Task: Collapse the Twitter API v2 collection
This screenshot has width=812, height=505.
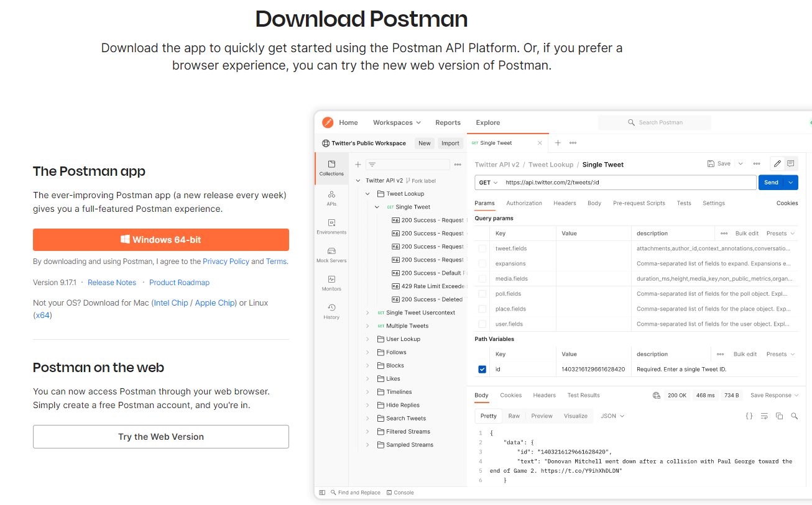Action: (358, 181)
